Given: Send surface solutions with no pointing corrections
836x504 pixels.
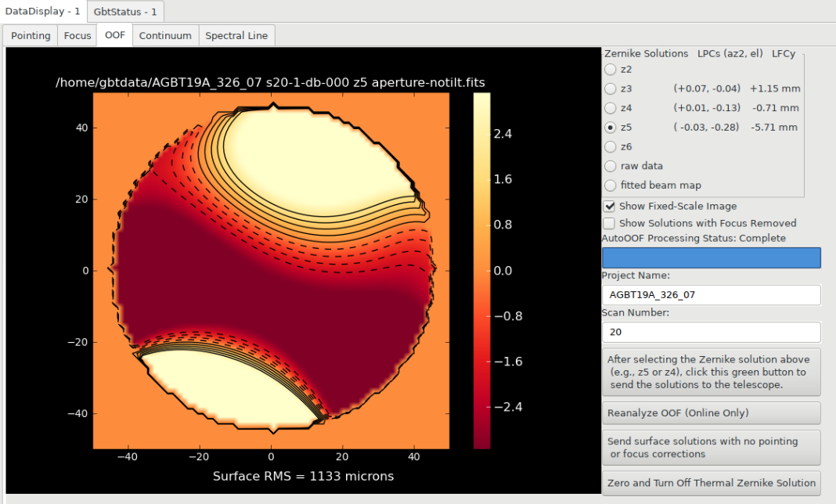Looking at the screenshot, I should point(712,448).
